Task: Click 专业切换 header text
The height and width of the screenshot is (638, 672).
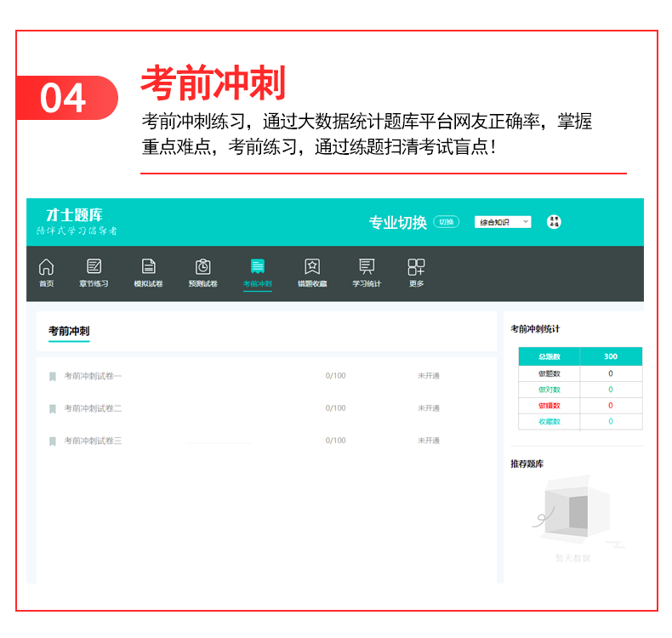Action: point(398,222)
